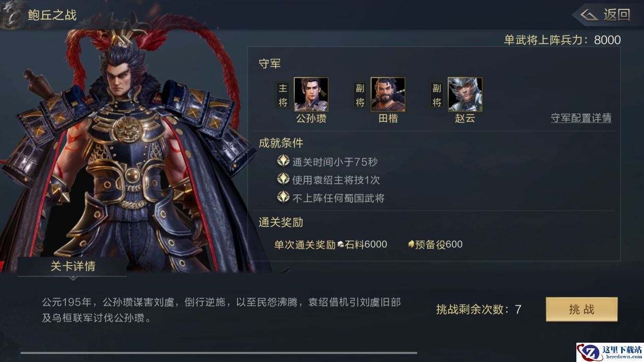Click the 鲍丘之战 stage title
Screen dimensions: 644x362
(52, 15)
